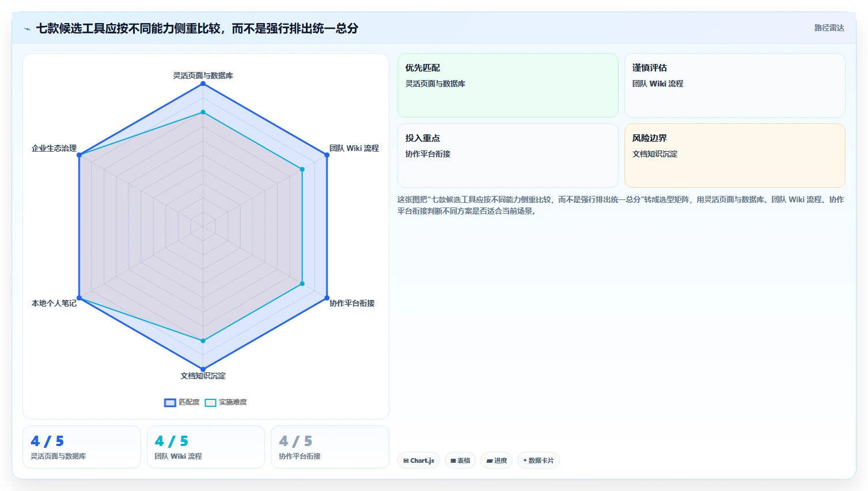Click the blue 匹配度 point at 协作平台衔接 vertex
Image resolution: width=868 pixels, height=491 pixels.
point(327,298)
